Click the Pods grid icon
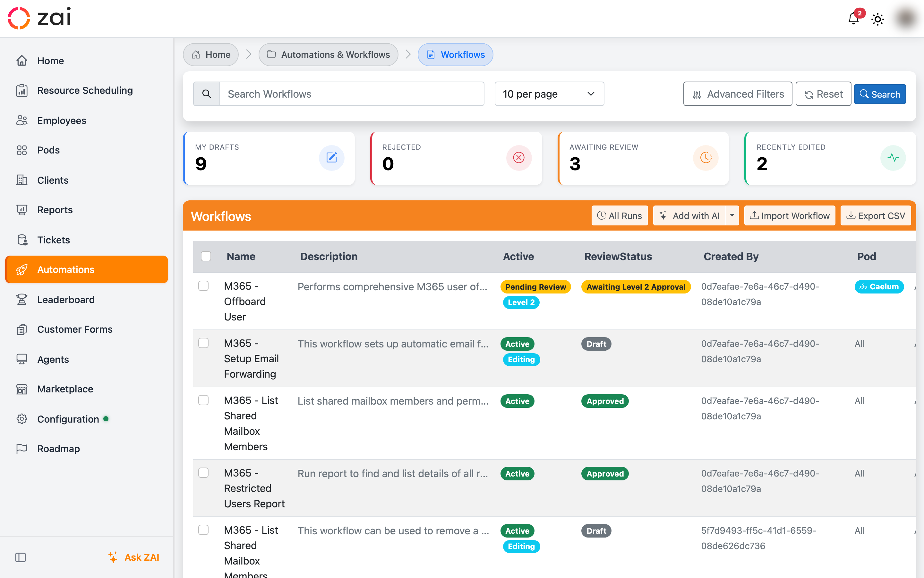The width and height of the screenshot is (924, 578). [x=22, y=150]
